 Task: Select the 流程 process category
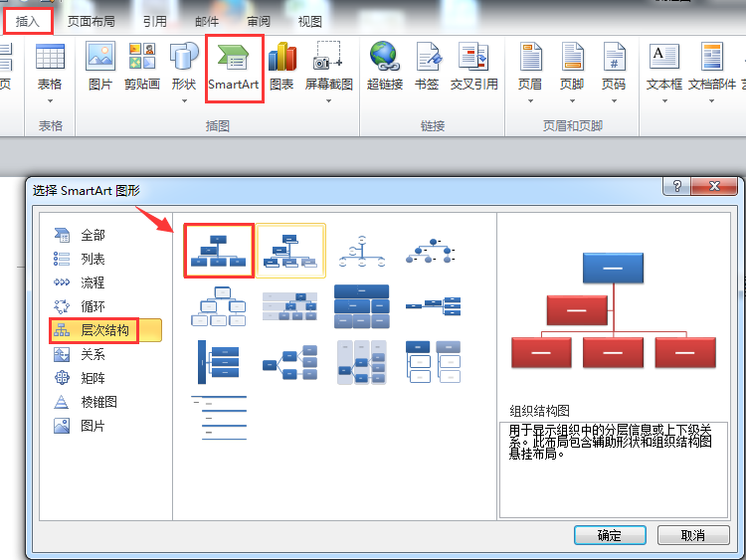pos(105,282)
